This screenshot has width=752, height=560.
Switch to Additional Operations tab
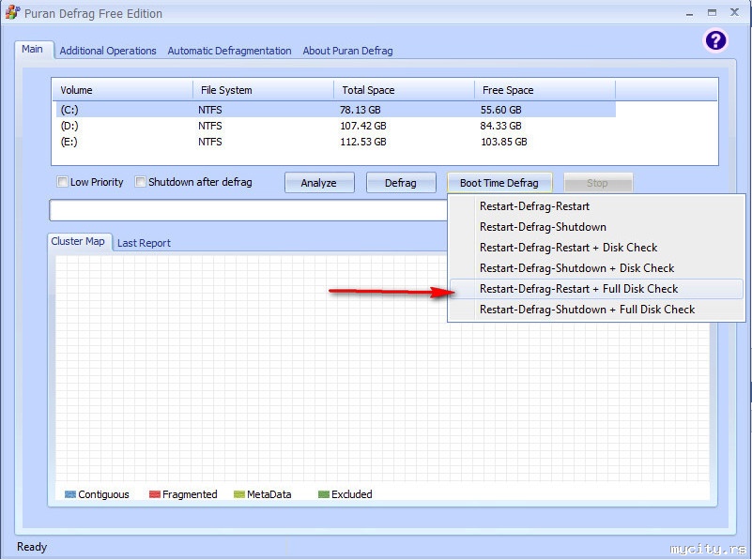click(x=108, y=51)
